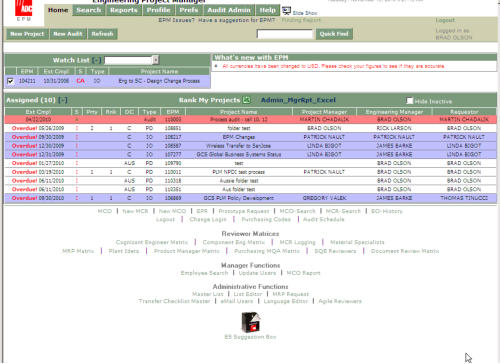Open the Admin_MgrRpt_Excel link
This screenshot has width=500, height=364.
298,100
